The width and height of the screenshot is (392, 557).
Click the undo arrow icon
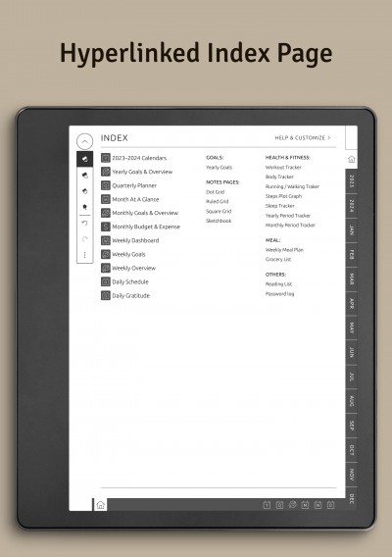click(84, 223)
